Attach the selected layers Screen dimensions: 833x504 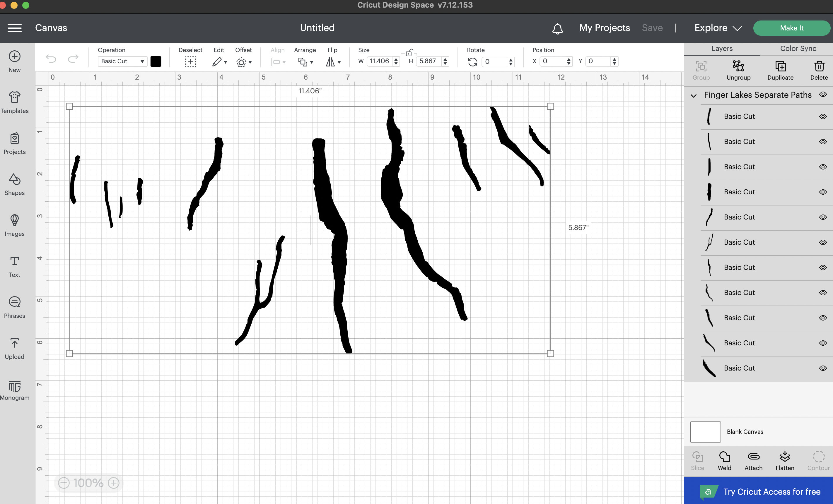(754, 461)
